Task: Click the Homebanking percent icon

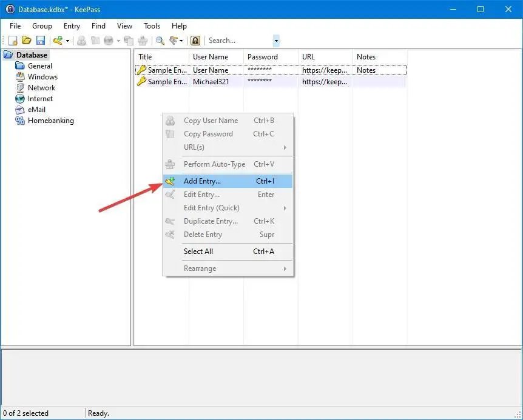Action: pyautogui.click(x=20, y=121)
